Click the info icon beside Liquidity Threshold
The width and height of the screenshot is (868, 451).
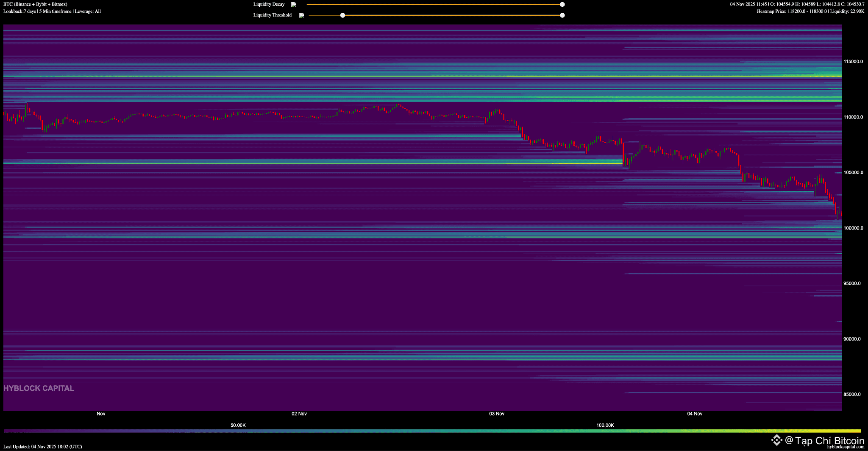(301, 15)
